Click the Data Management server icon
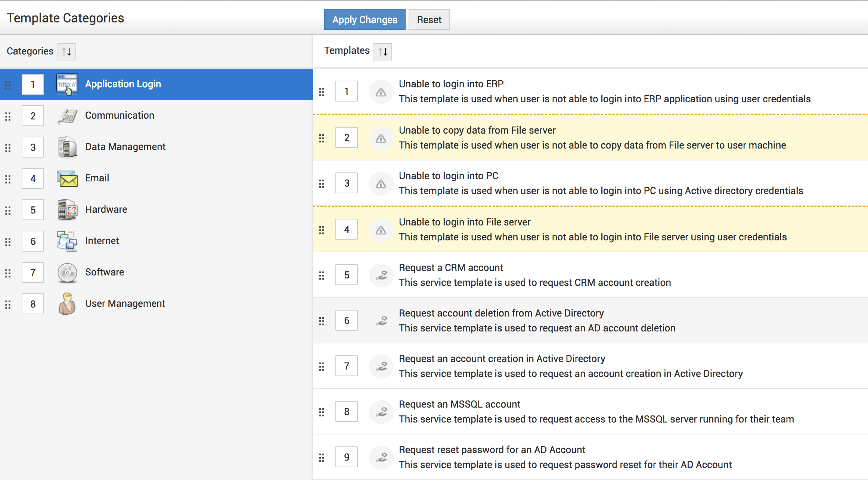Screen dimensions: 868x480 (67, 147)
